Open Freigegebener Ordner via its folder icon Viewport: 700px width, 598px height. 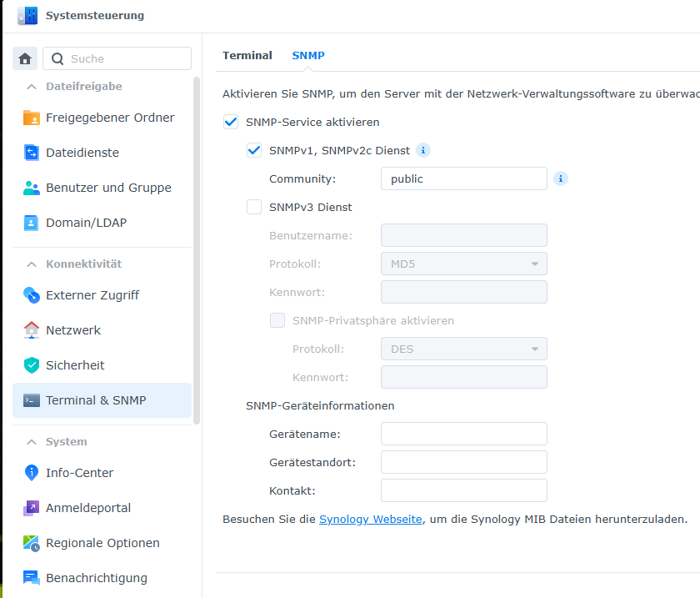32,118
